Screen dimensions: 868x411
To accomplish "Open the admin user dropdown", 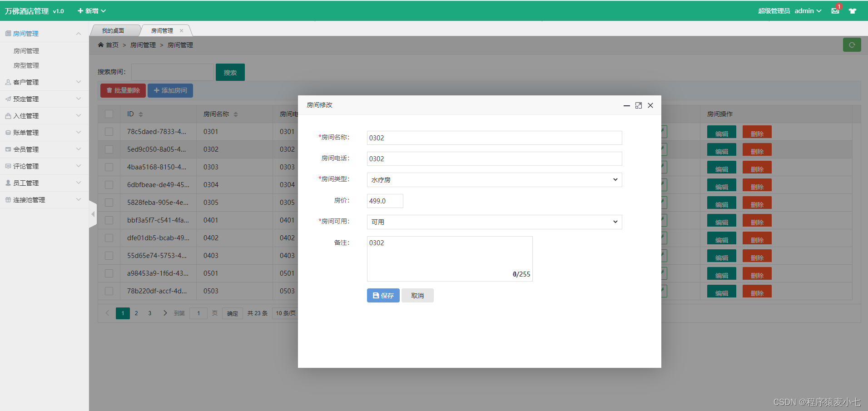I will (808, 11).
